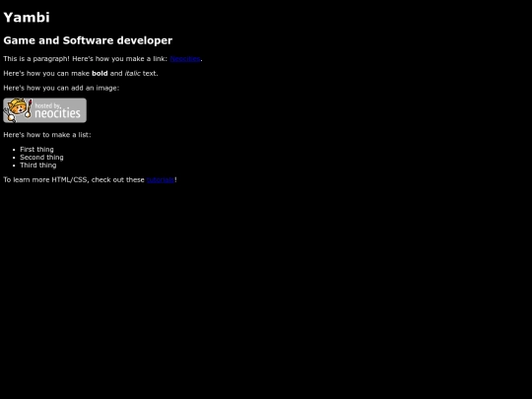532x399 pixels.
Task: Click the 'Game and Software developer' subheading
Action: coord(88,40)
